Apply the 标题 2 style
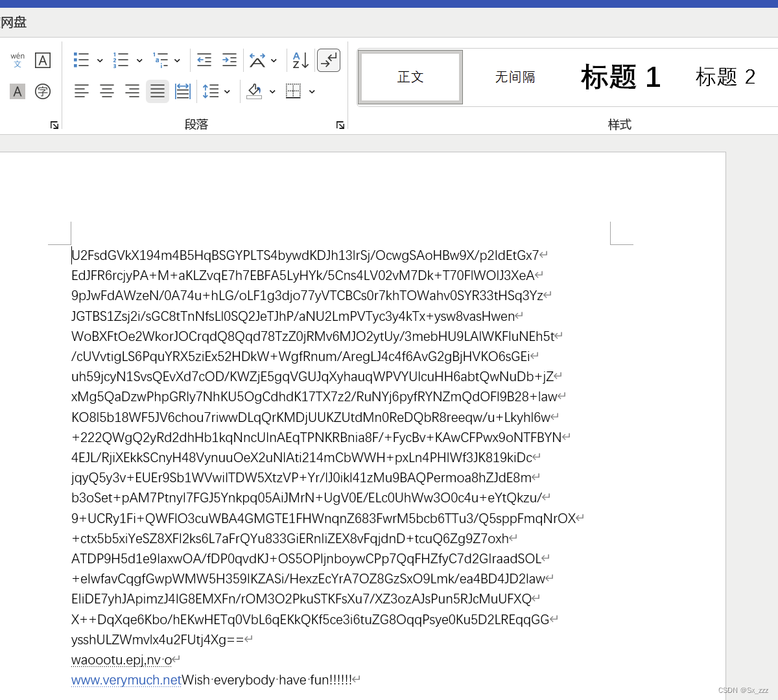The image size is (778, 700). point(725,77)
